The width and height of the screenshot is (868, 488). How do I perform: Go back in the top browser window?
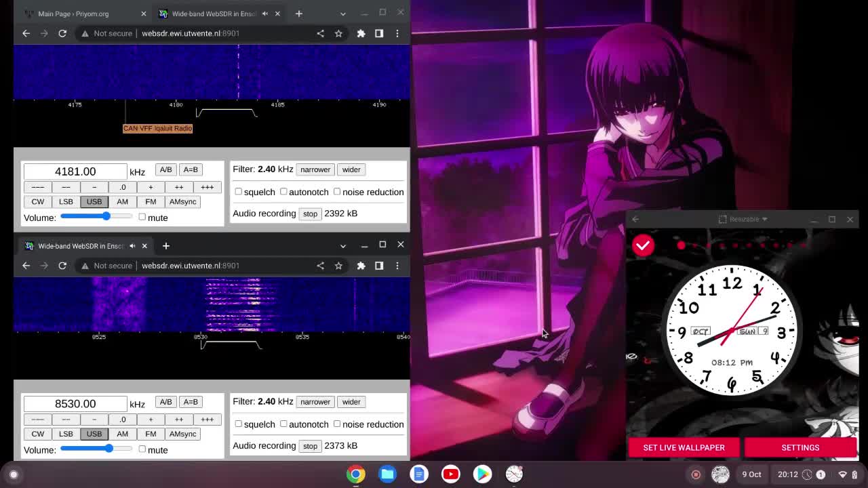26,33
